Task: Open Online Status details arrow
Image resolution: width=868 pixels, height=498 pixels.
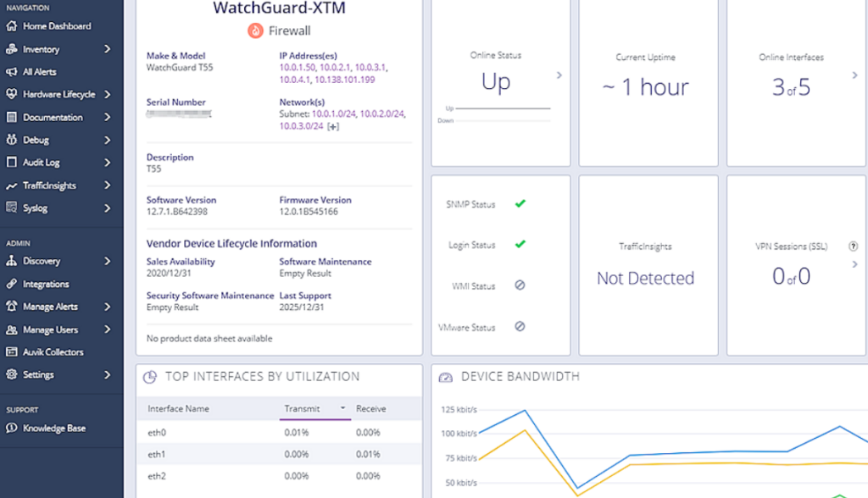Action: point(559,75)
